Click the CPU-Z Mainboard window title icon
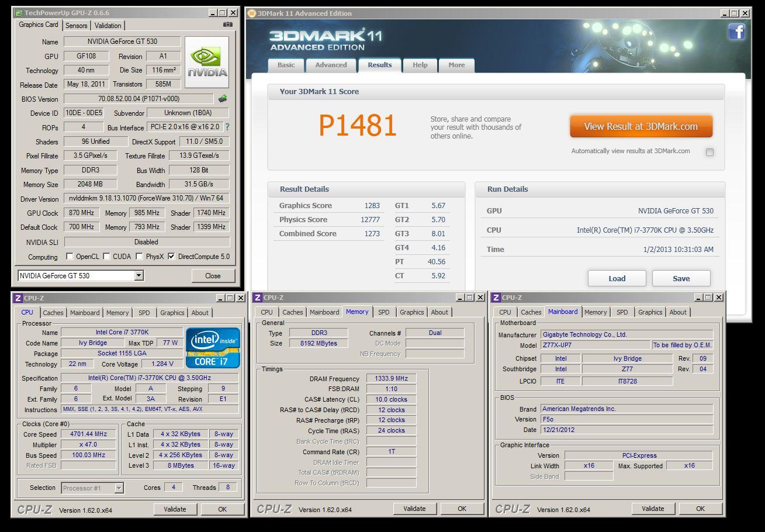 coord(496,298)
